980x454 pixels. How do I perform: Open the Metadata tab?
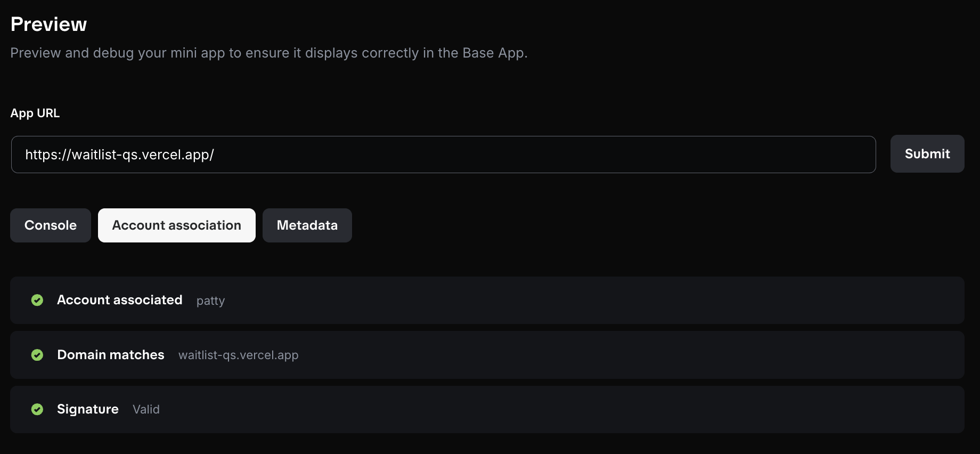tap(307, 225)
